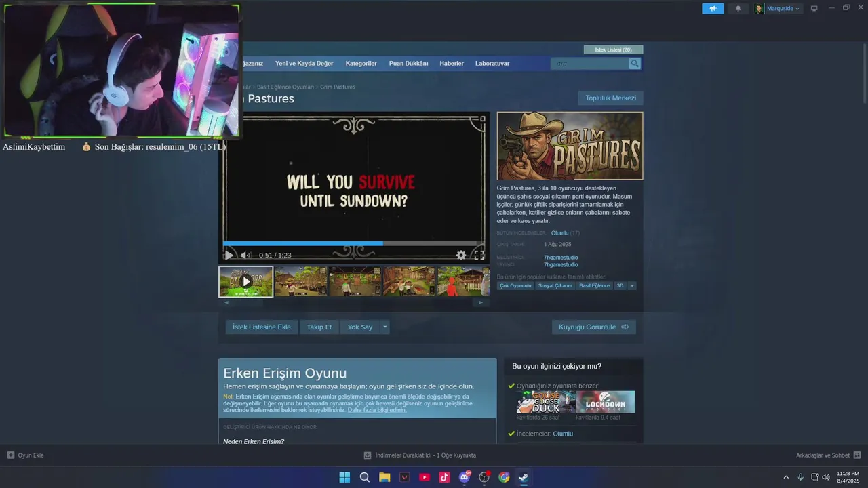
Task: Switch to Big Picture mode icon
Action: (x=814, y=8)
